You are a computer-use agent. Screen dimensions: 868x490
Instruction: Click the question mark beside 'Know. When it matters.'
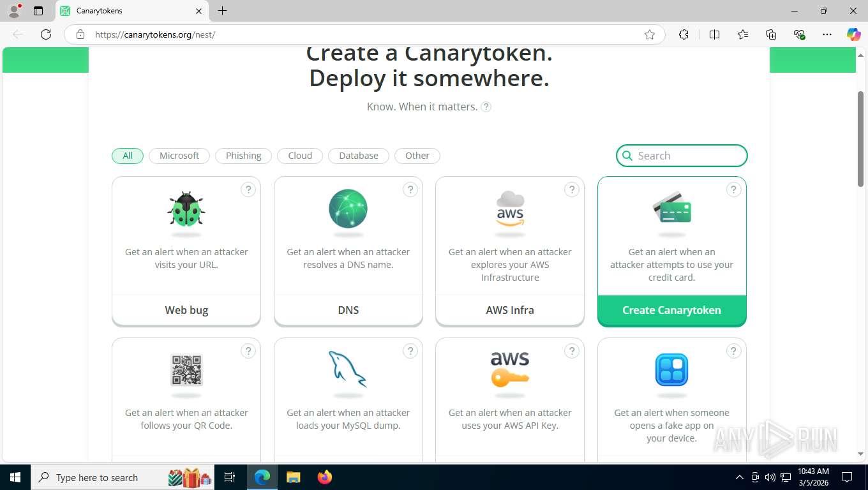pyautogui.click(x=486, y=107)
